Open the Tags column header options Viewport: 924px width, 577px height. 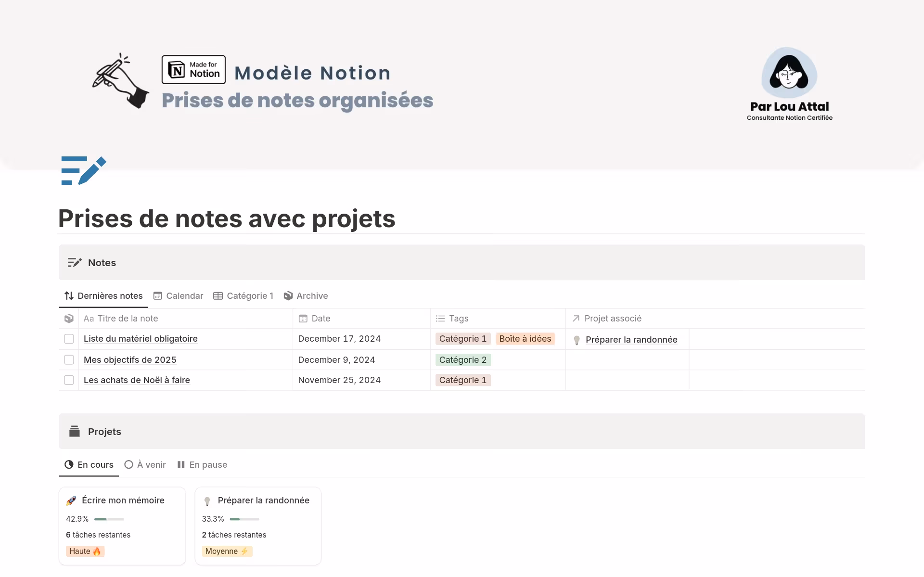click(458, 319)
